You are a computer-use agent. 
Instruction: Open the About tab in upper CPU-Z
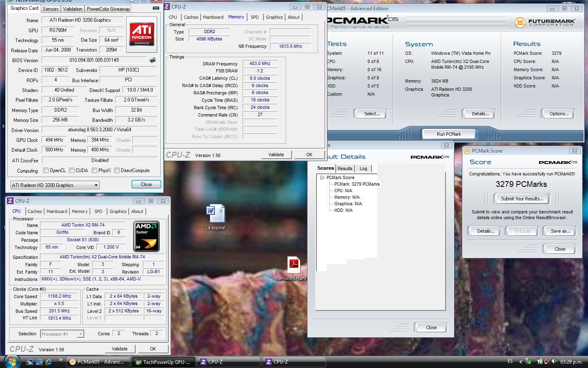pyautogui.click(x=294, y=17)
